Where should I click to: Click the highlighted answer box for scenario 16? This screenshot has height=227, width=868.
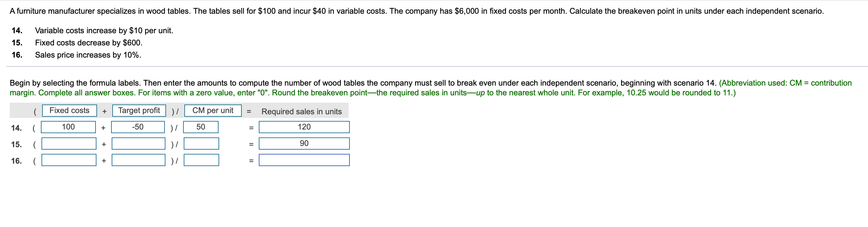click(304, 160)
